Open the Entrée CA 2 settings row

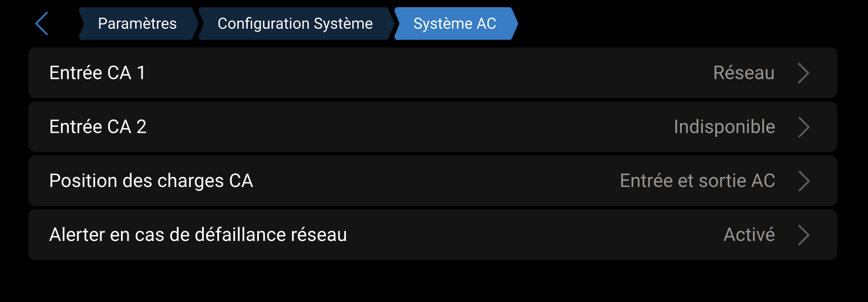click(x=432, y=127)
